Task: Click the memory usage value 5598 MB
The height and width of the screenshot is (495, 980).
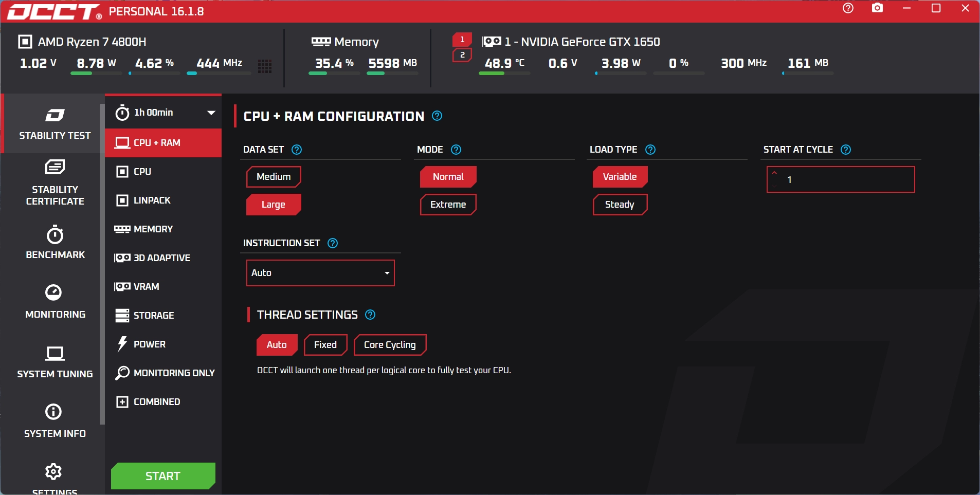Action: pos(393,63)
